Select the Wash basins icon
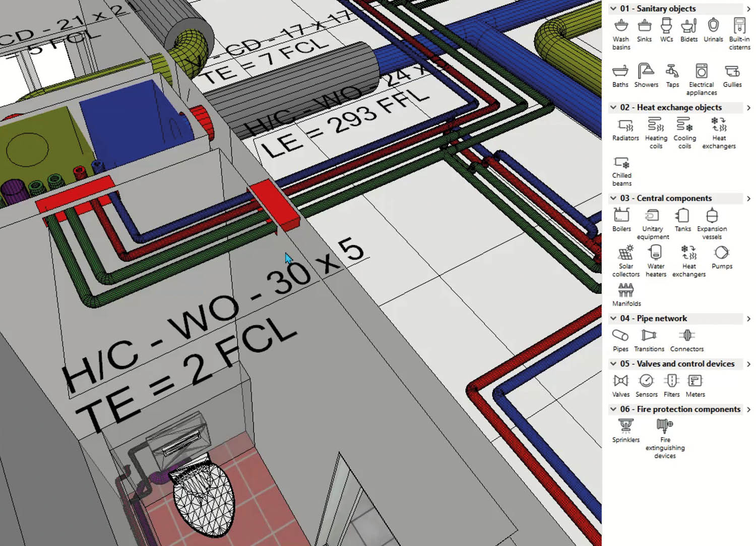The height and width of the screenshot is (546, 756). click(x=621, y=26)
